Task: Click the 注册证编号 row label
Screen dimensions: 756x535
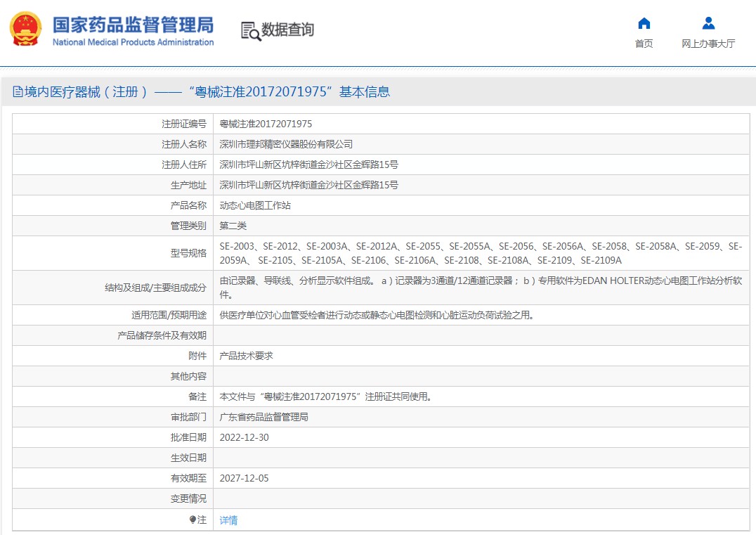Action: click(183, 124)
